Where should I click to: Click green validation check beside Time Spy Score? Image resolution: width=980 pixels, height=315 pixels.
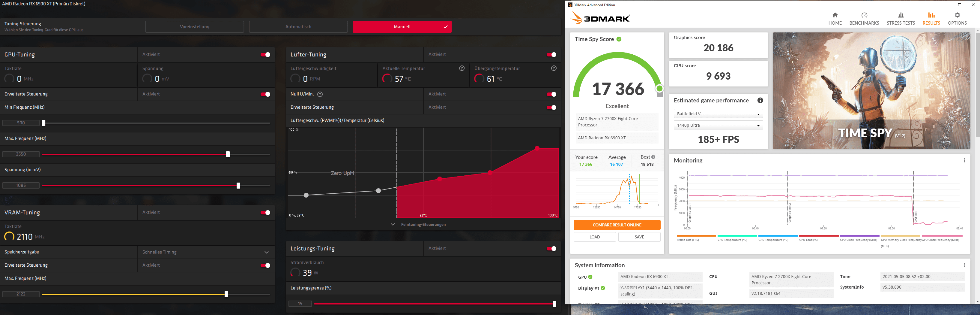point(619,39)
